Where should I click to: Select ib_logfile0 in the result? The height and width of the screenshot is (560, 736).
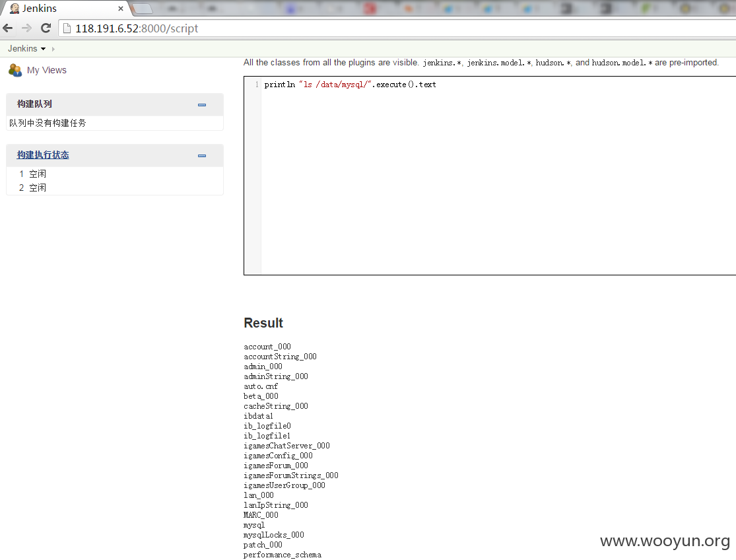[x=267, y=426]
